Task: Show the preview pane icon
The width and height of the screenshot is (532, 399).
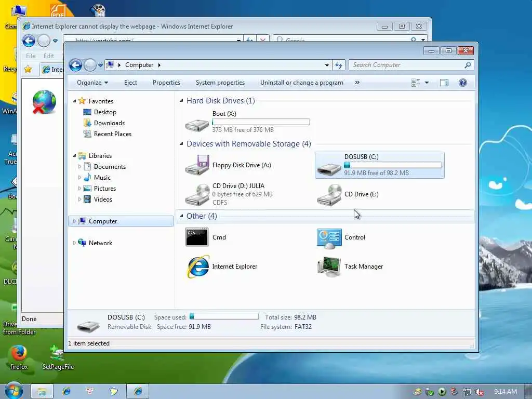Action: 444,83
